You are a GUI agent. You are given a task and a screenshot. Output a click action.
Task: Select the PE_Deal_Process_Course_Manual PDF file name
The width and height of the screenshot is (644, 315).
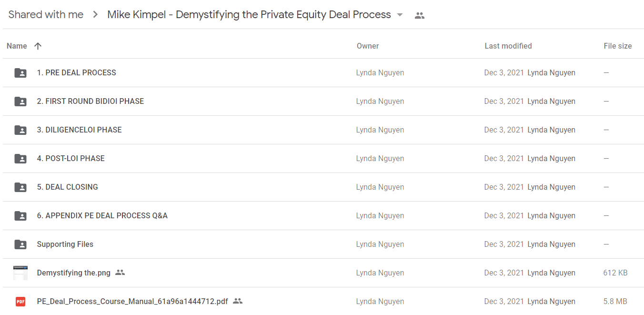click(x=132, y=301)
